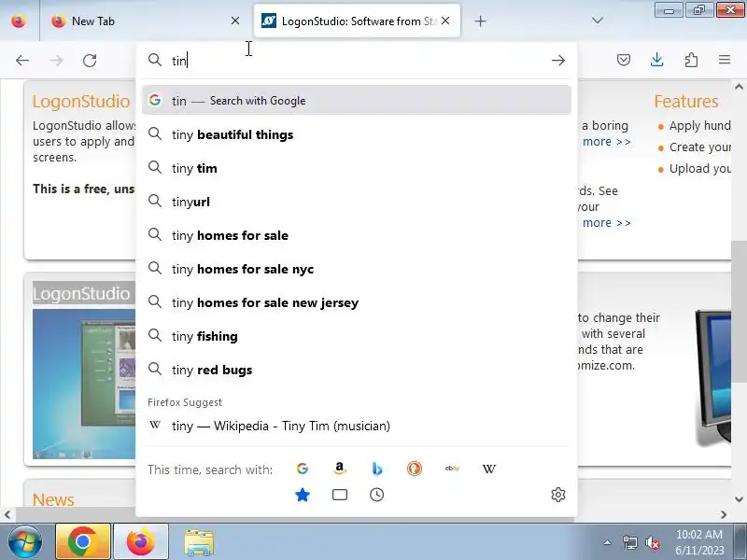Click the horizontal scrollbar right arrow

coord(724,514)
